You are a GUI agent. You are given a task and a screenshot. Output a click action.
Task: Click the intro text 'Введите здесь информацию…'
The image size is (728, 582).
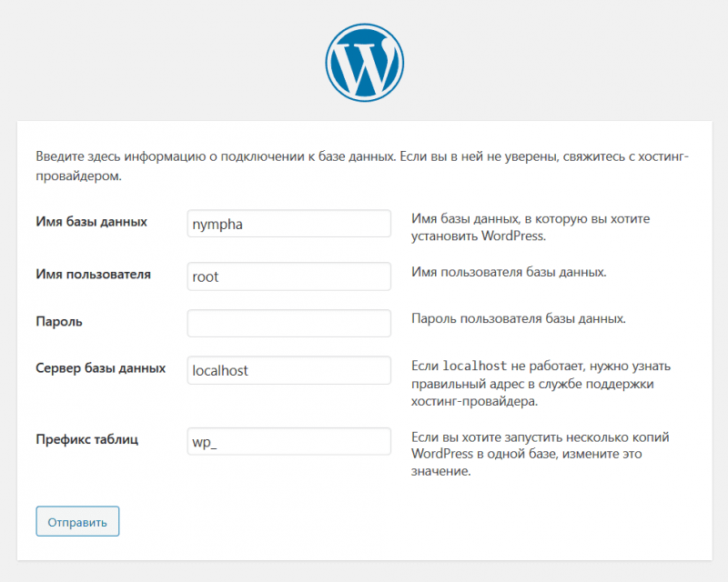click(362, 166)
